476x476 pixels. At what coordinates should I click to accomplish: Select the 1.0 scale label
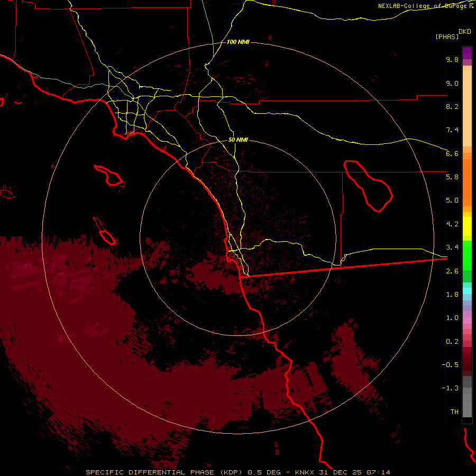(452, 318)
